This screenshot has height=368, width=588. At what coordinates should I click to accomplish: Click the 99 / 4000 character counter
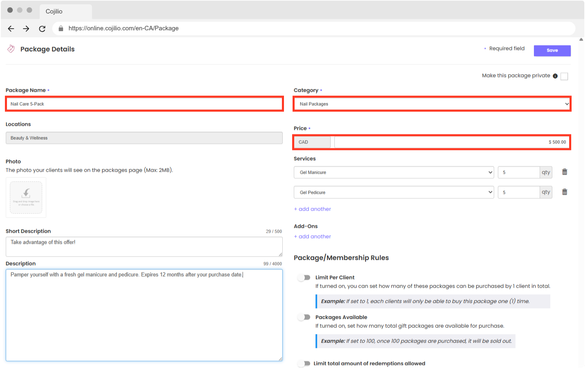point(272,264)
